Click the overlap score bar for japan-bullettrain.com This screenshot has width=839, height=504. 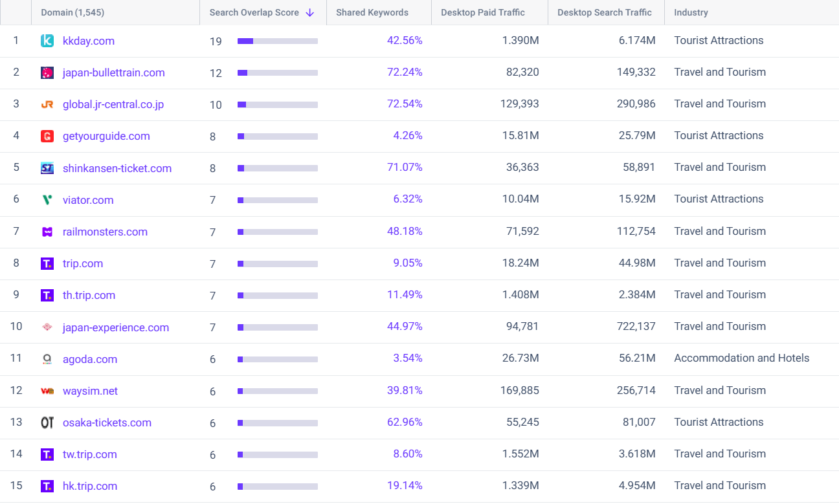278,72
